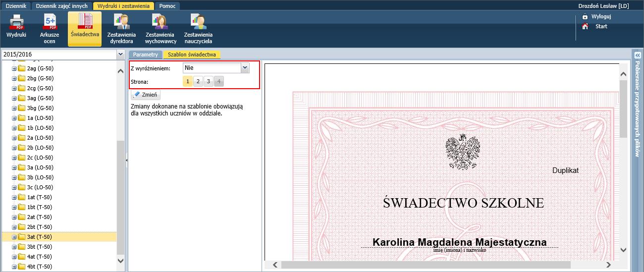Expand the 4at (T-50) tree node
The height and width of the screenshot is (272, 644).
click(14, 257)
